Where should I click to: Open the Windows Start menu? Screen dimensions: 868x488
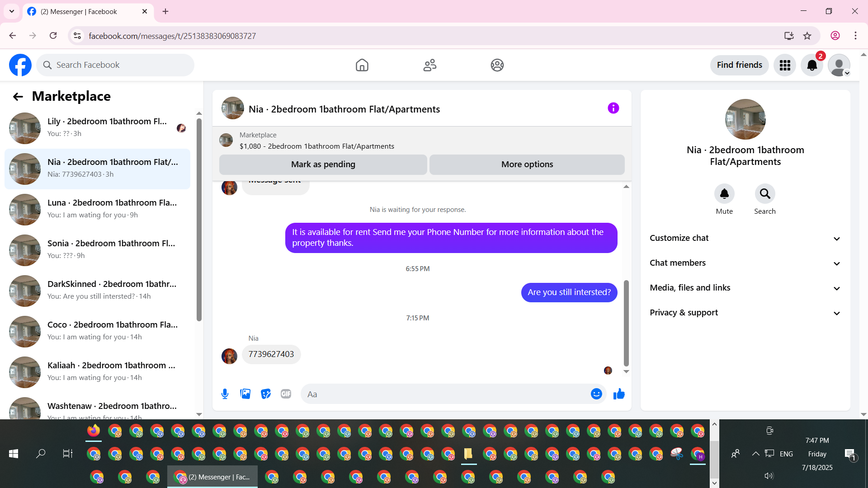coord(14,454)
